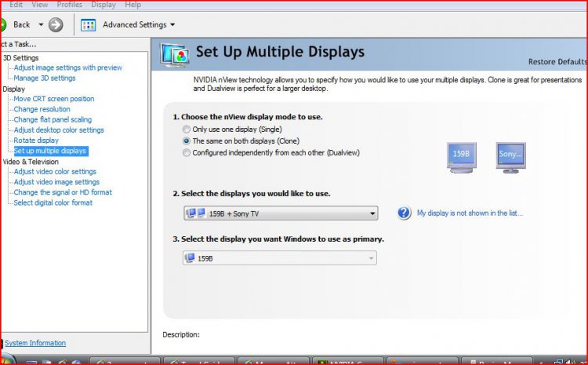Screen dimensions: 588x365
Task: Click the Sony TV monitor icon
Action: point(510,157)
